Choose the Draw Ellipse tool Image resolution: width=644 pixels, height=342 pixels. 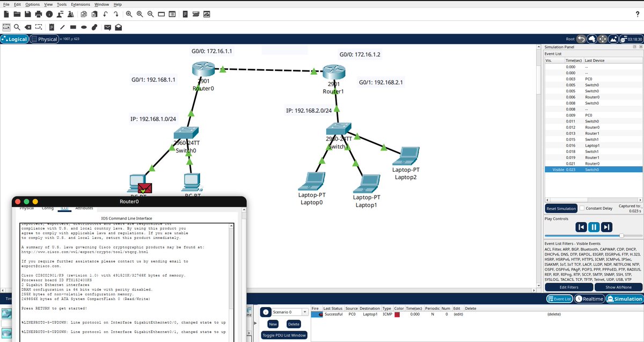coord(84,27)
